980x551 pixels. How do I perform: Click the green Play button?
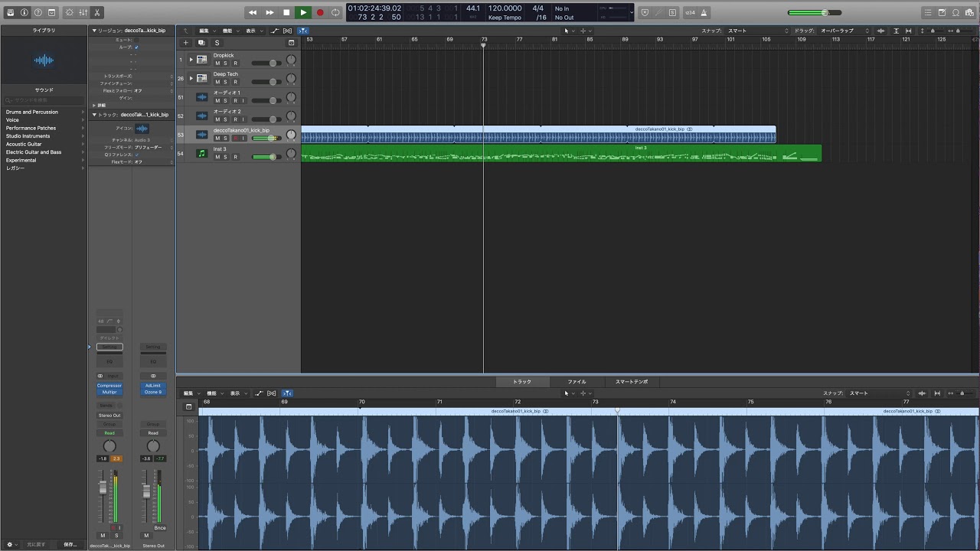pyautogui.click(x=303, y=12)
